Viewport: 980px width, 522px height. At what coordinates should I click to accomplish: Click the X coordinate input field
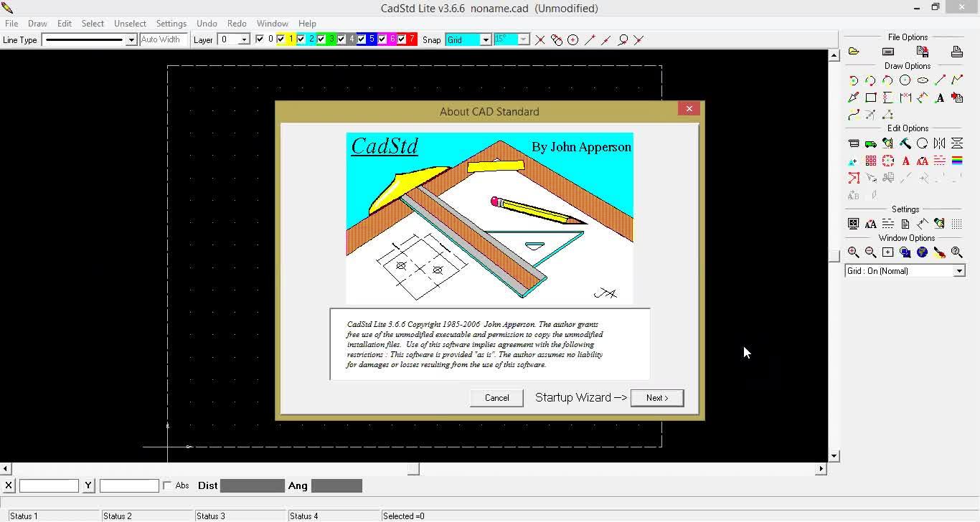(x=49, y=485)
